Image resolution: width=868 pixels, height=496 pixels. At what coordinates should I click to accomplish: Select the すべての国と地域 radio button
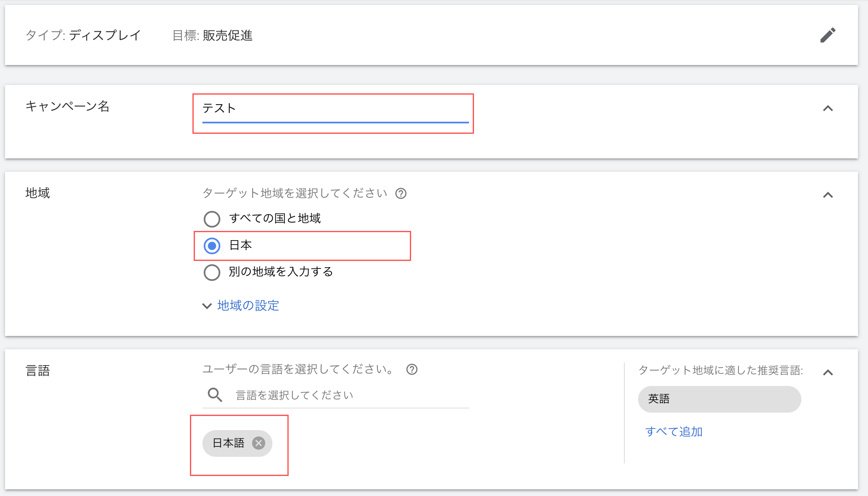coord(212,219)
